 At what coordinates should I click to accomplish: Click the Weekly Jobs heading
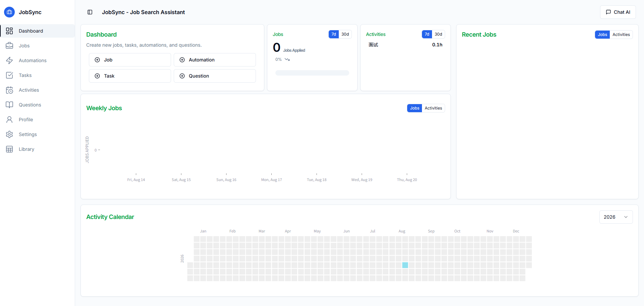104,108
